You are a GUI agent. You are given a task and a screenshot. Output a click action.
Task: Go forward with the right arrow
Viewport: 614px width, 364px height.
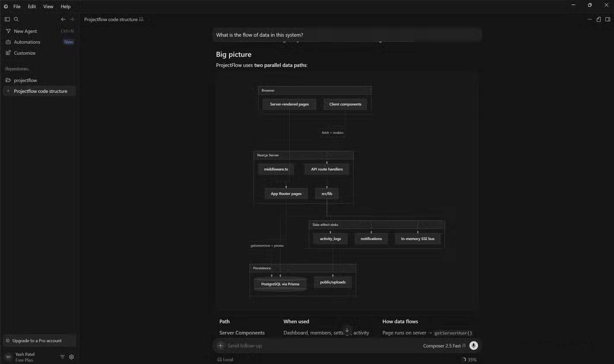72,19
